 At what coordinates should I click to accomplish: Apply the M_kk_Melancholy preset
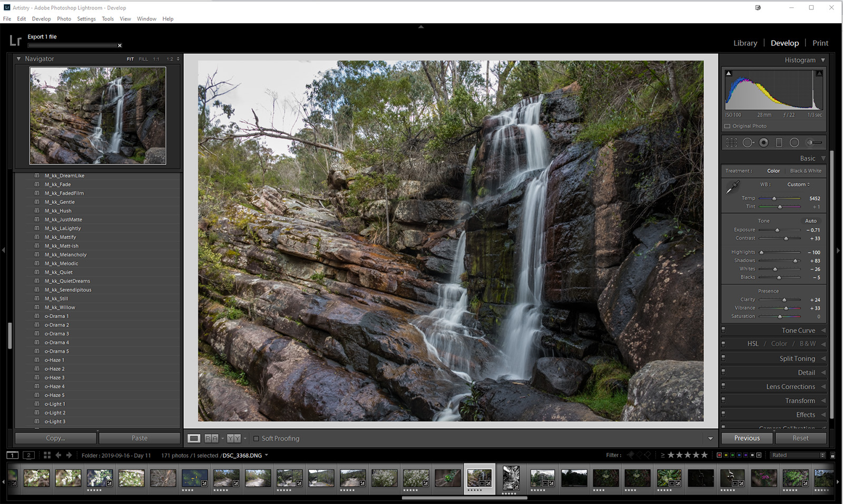(x=65, y=255)
